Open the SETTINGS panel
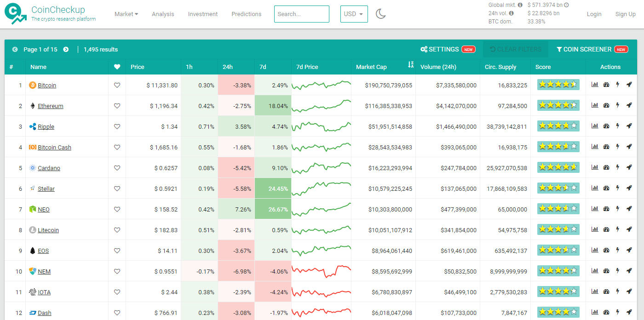The image size is (644, 320). pyautogui.click(x=448, y=49)
